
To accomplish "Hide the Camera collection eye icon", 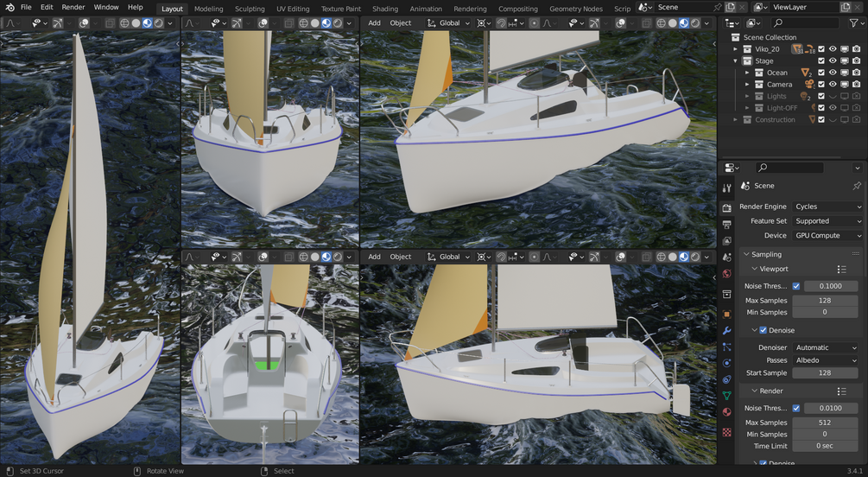I will point(833,84).
